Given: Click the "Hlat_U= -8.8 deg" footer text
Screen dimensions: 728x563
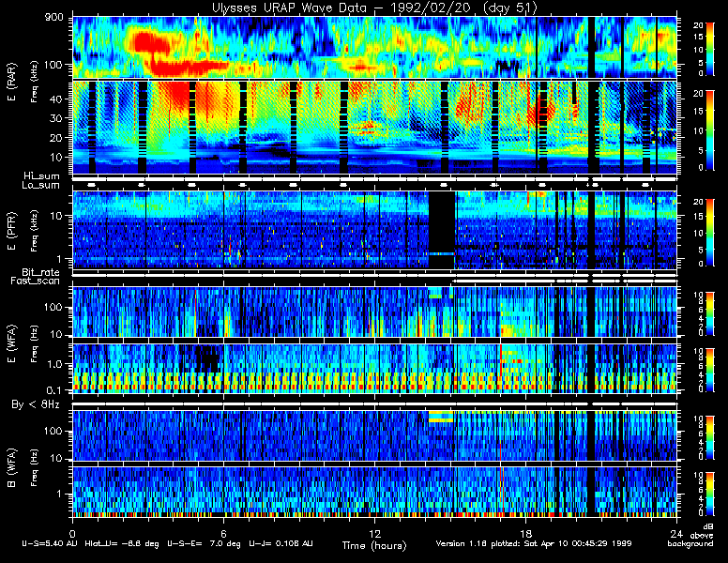Looking at the screenshot, I should coord(122,543).
